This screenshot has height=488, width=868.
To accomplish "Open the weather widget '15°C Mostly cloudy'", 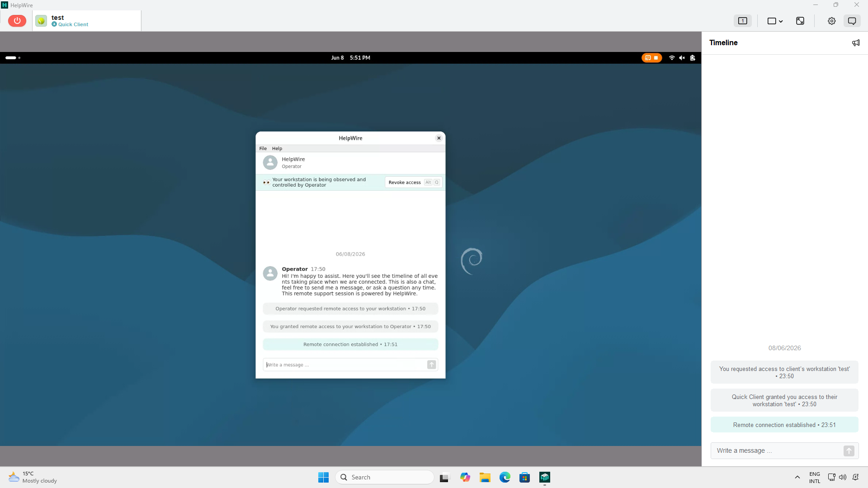I will (33, 477).
